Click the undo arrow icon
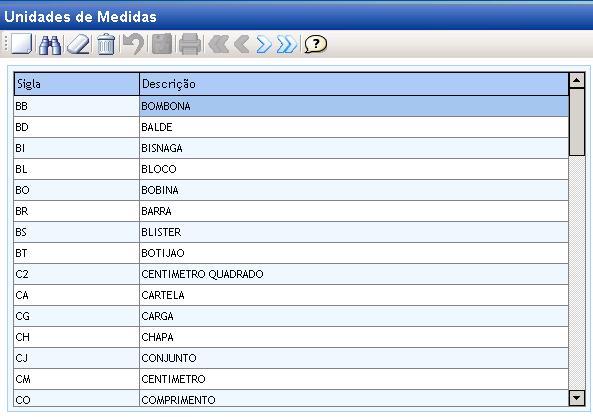Viewport: 593px width, 417px height. click(134, 44)
